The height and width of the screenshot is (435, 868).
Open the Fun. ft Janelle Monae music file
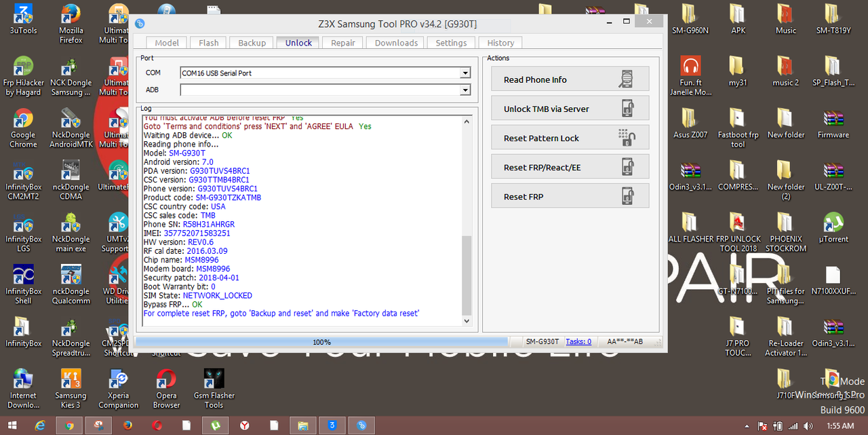click(x=691, y=76)
